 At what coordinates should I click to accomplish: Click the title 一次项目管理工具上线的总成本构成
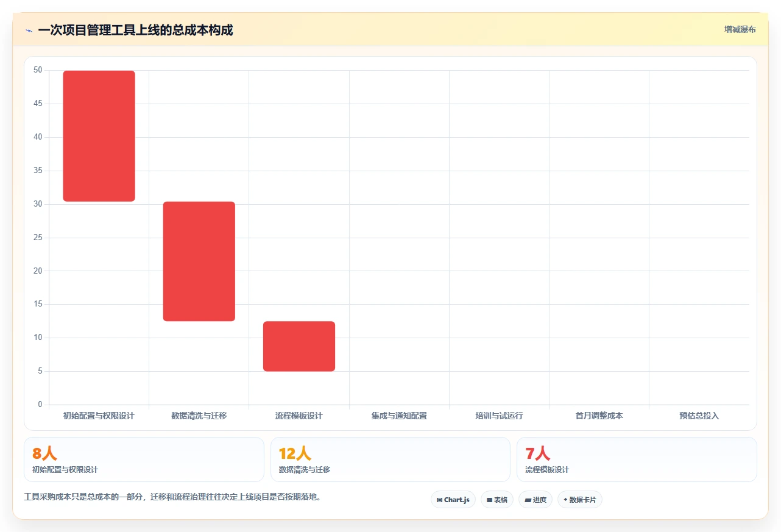click(135, 30)
